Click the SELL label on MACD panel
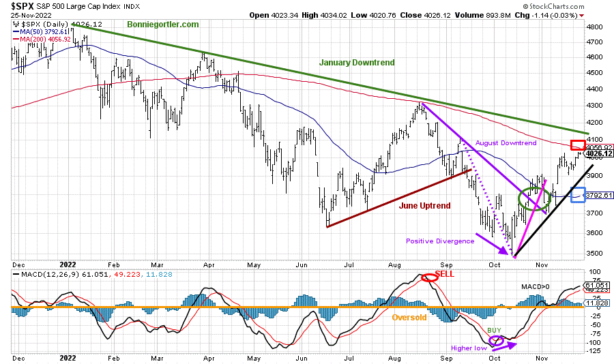Screen dimensions: 614x364 point(445,274)
